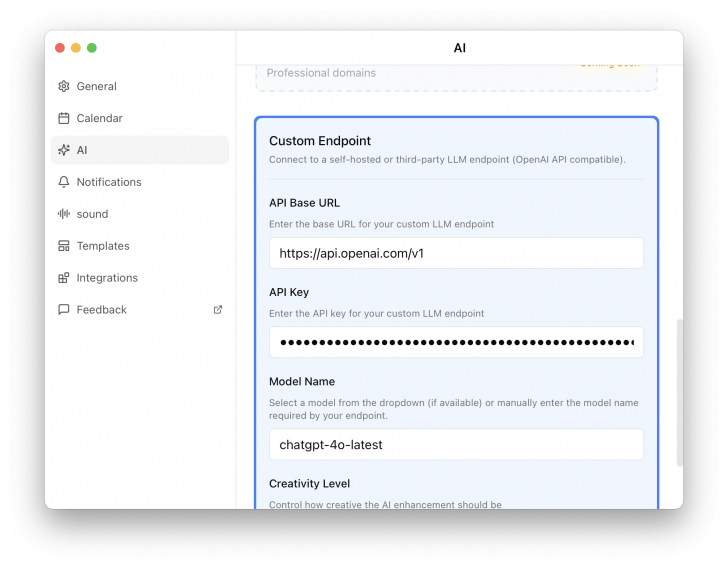
Task: Click the Integrations blocks icon
Action: [64, 279]
